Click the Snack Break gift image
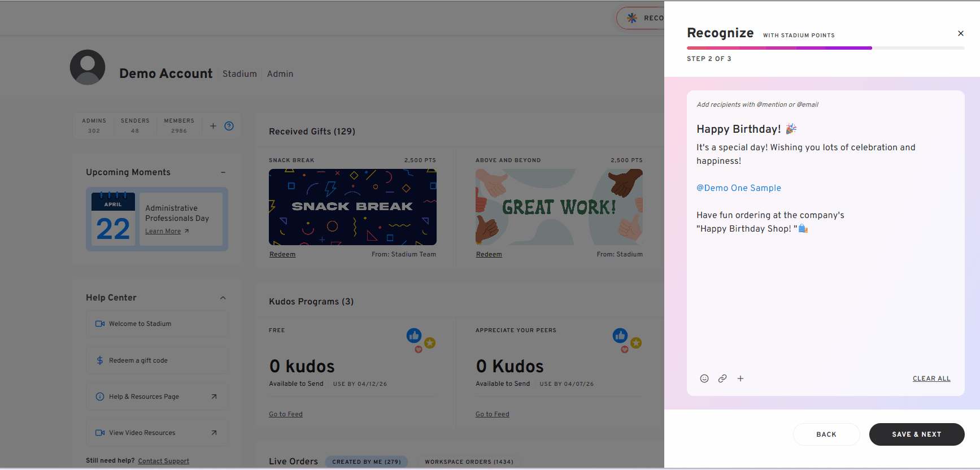 [x=352, y=207]
